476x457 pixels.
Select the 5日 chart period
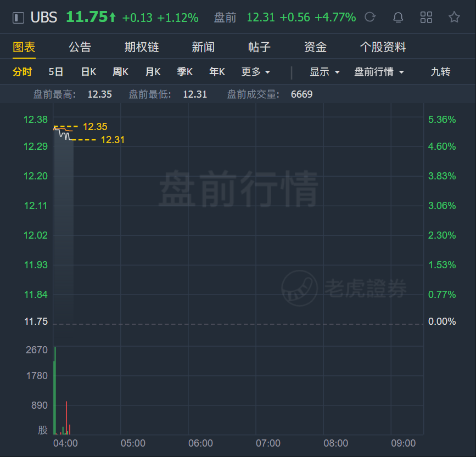(x=56, y=72)
